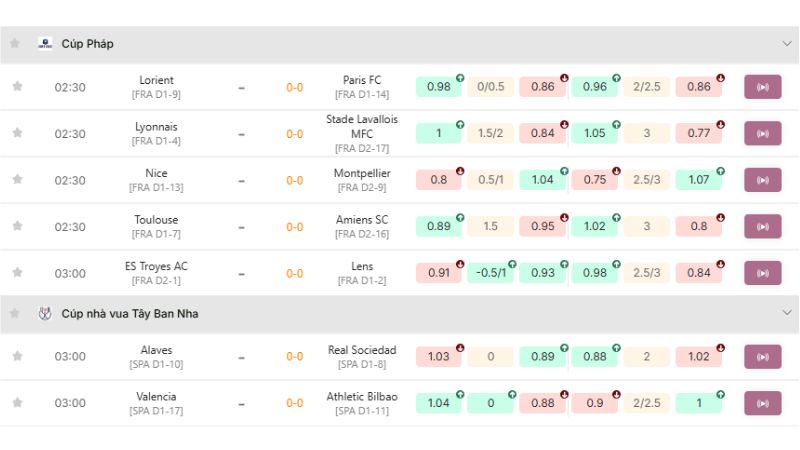The height and width of the screenshot is (450, 800).
Task: Open live stream for Alaves vs Real Sociedad
Action: (x=762, y=357)
